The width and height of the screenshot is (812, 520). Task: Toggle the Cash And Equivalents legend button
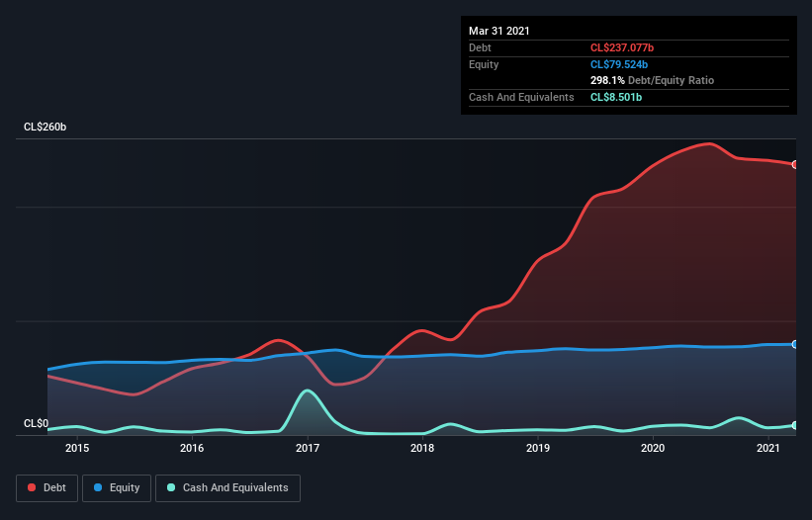pyautogui.click(x=227, y=488)
